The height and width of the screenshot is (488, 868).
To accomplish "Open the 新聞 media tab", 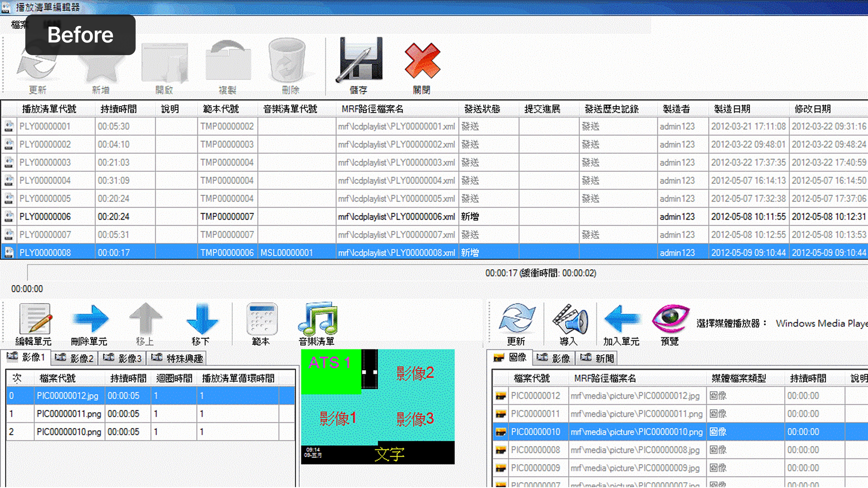I will [x=597, y=358].
